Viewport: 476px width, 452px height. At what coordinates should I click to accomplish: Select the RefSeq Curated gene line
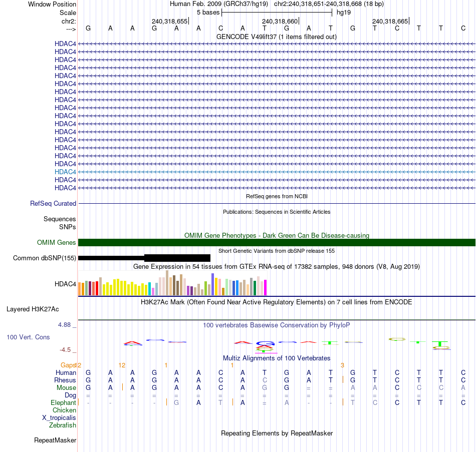(277, 203)
